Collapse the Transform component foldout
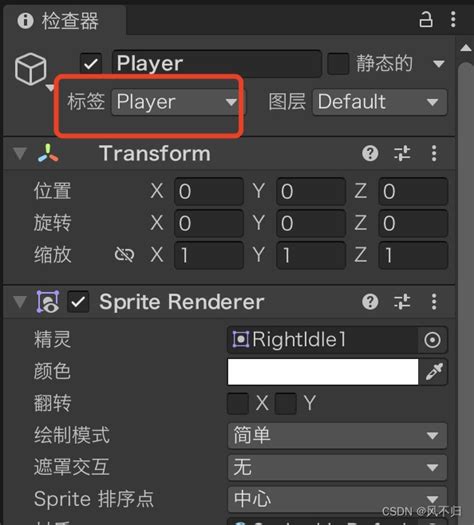The width and height of the screenshot is (474, 525). point(20,154)
